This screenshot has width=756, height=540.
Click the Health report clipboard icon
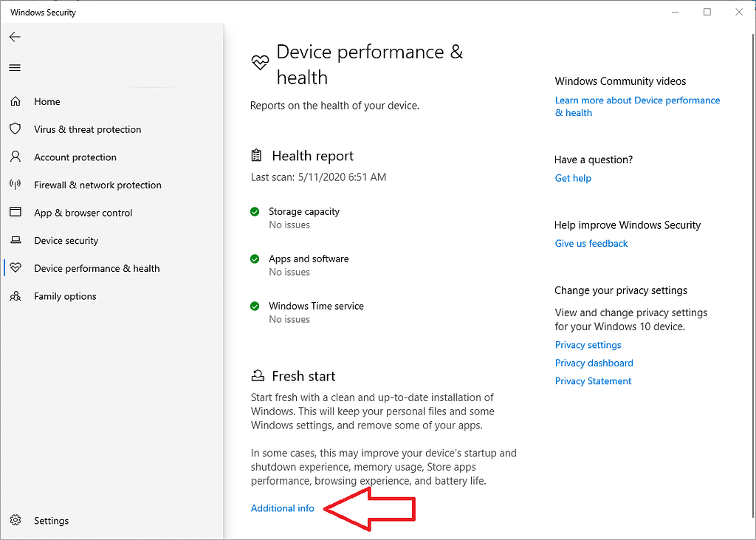pos(256,155)
